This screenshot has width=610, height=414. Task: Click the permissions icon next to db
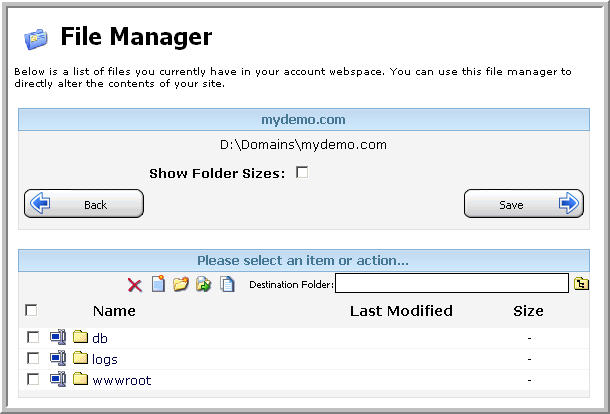point(58,337)
